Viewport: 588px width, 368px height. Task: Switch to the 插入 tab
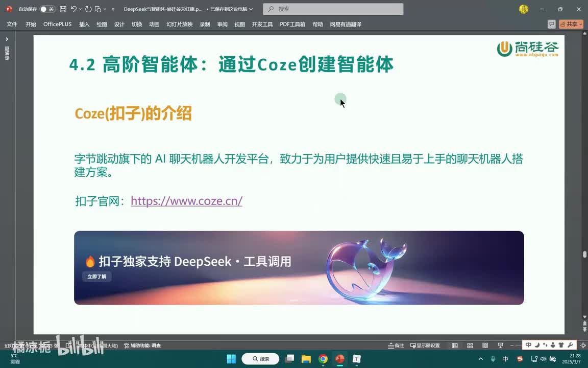(x=84, y=24)
